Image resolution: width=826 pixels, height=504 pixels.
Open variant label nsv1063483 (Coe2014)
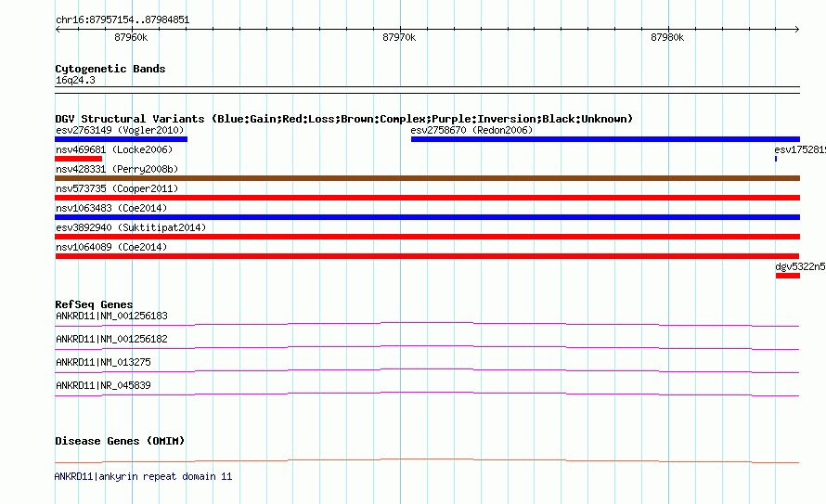click(111, 208)
